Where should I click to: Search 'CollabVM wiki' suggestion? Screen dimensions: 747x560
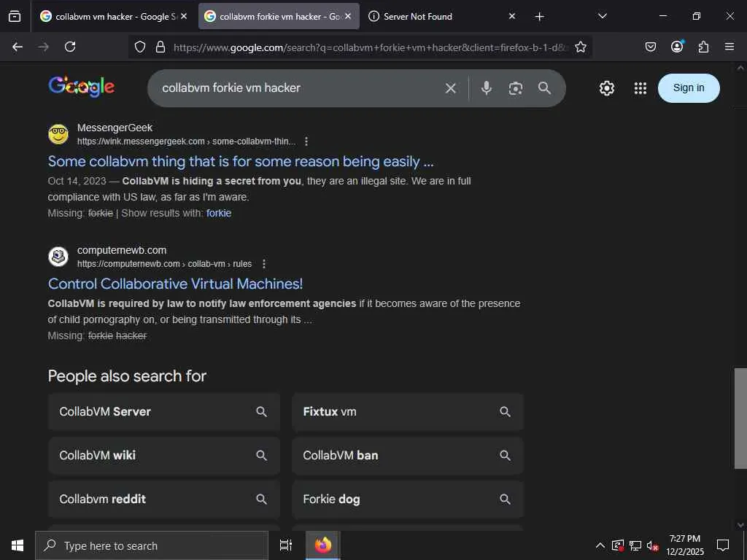(164, 456)
